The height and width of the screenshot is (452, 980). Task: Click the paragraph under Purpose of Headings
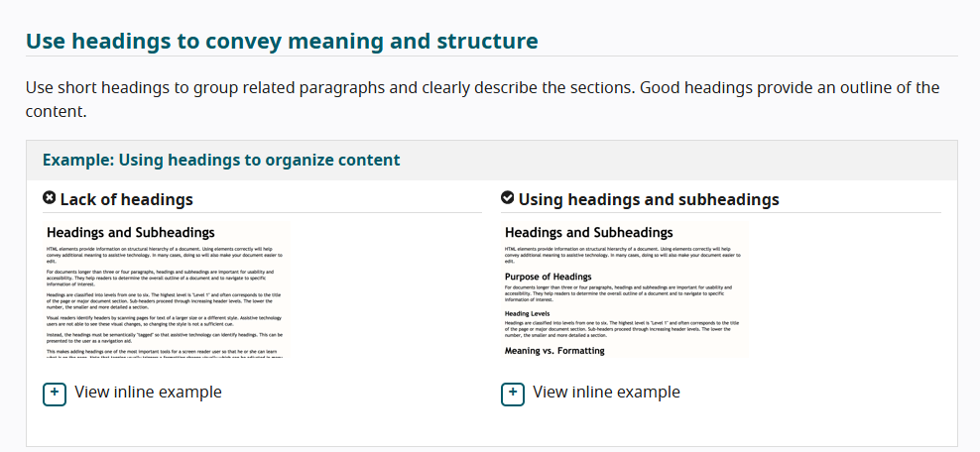[x=618, y=292]
